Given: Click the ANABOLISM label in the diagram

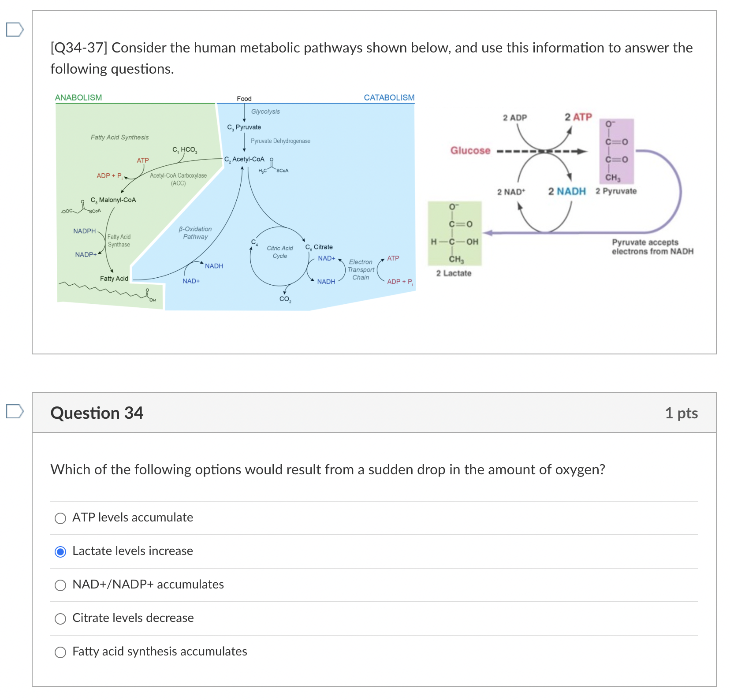Looking at the screenshot, I should (78, 97).
